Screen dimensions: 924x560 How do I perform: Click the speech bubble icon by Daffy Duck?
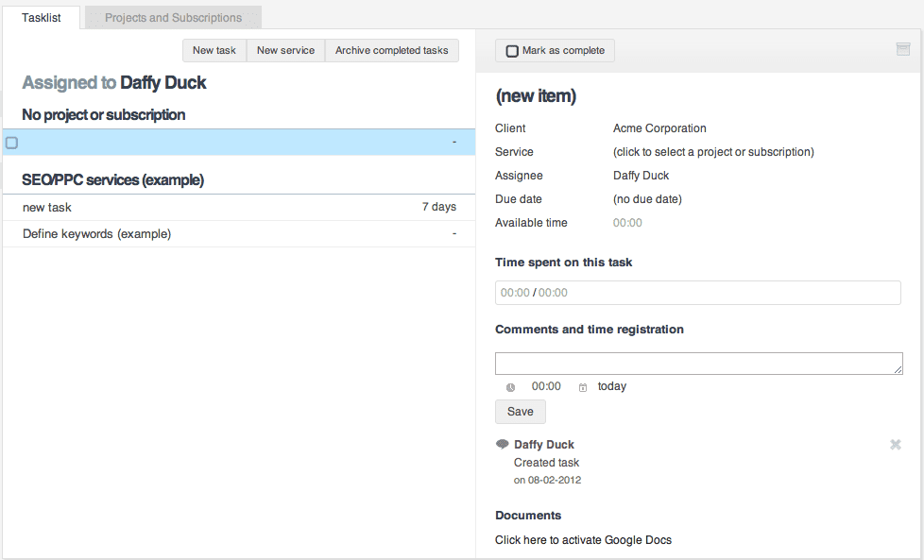(x=502, y=444)
